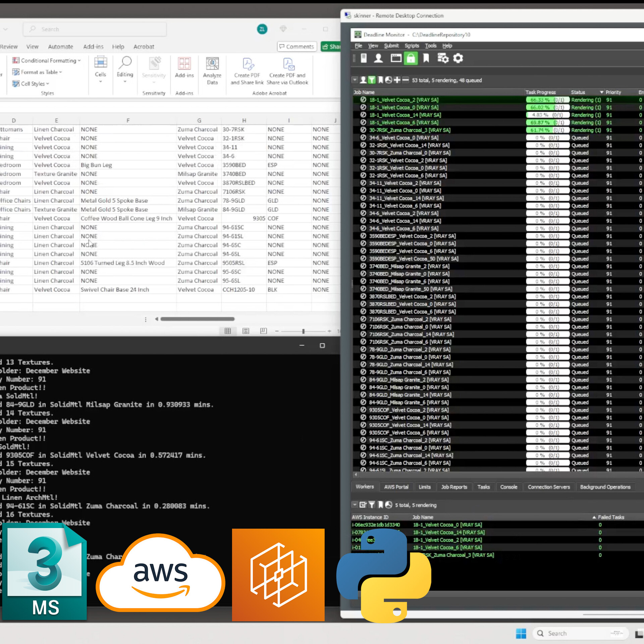Open Deadline Monitor settings with the gear icon
Viewport: 644px width, 644px height.
point(458,58)
